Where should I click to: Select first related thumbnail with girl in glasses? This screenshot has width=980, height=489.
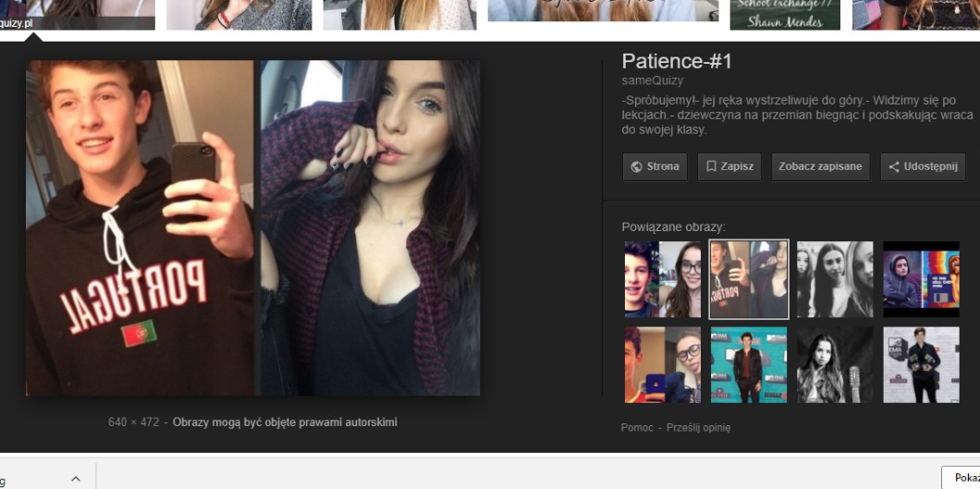(x=662, y=279)
